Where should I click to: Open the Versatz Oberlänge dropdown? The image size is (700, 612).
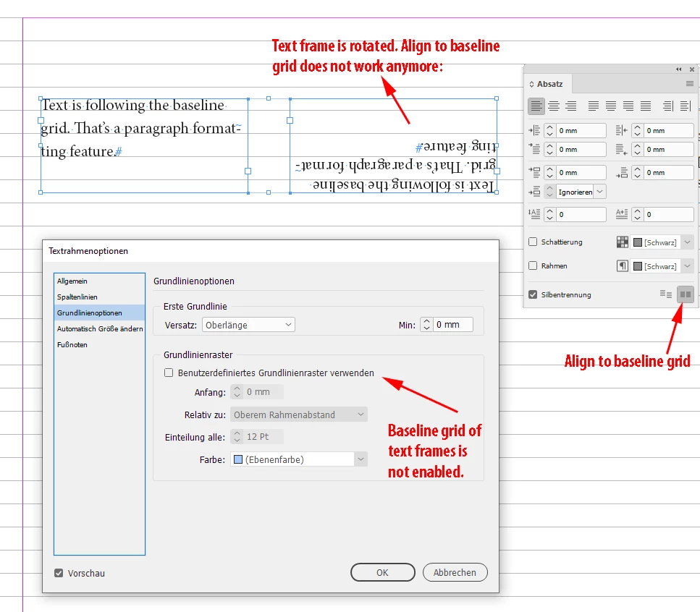coord(248,325)
